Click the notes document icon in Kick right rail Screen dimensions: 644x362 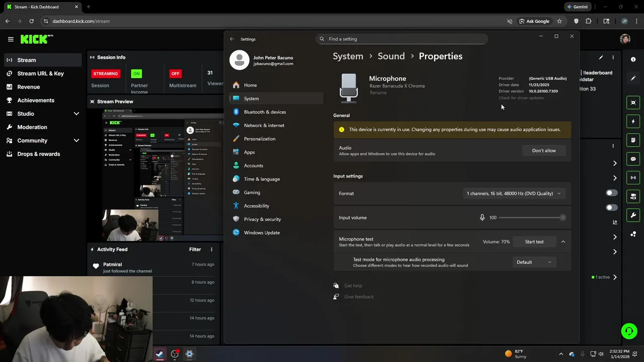633,140
